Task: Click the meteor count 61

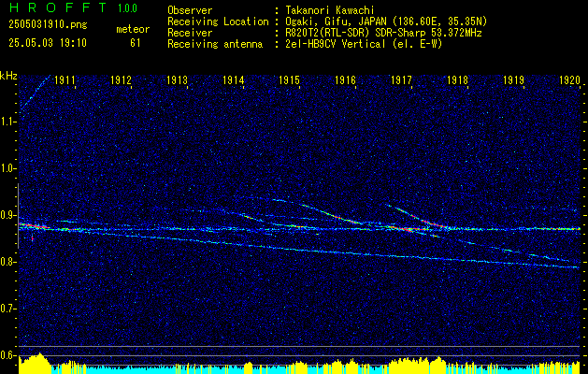Action: [x=136, y=43]
